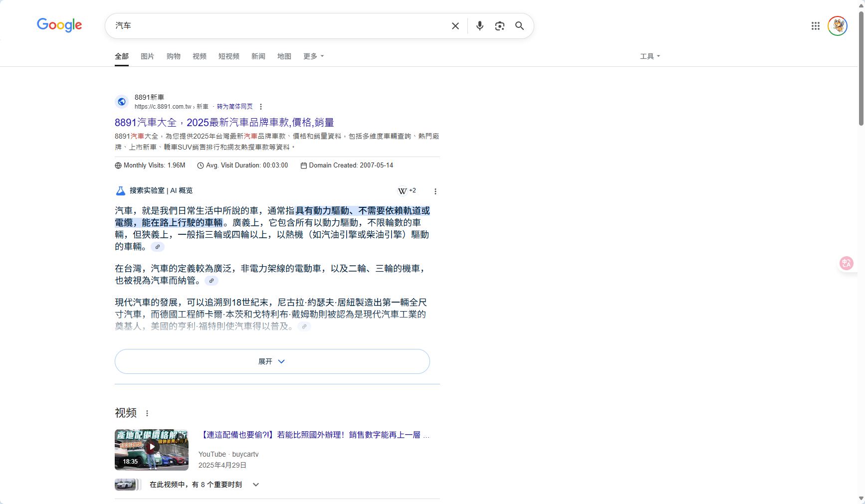Open the 更多 dropdown
This screenshot has width=865, height=504.
[x=313, y=56]
